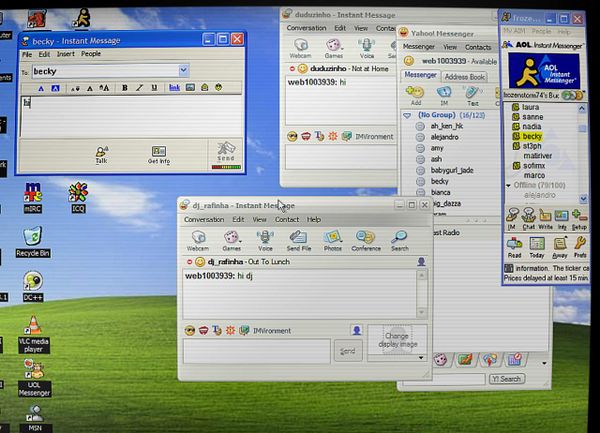The image size is (600, 433).
Task: Click the AIM running man desktop icon
Action: coord(82,18)
